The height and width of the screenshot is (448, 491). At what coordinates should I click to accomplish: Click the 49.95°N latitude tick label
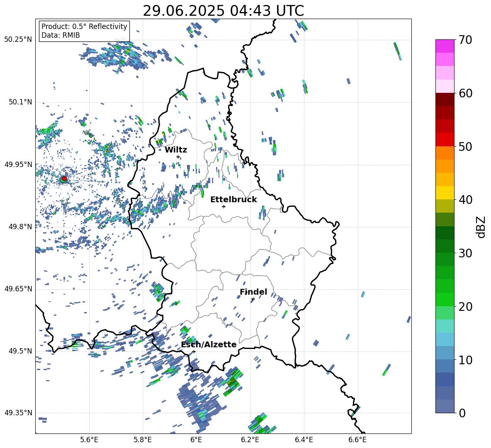pyautogui.click(x=18, y=165)
